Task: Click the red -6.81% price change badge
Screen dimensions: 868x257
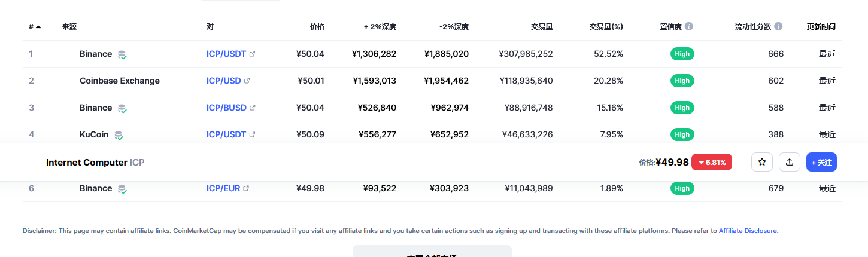Action: (x=712, y=162)
